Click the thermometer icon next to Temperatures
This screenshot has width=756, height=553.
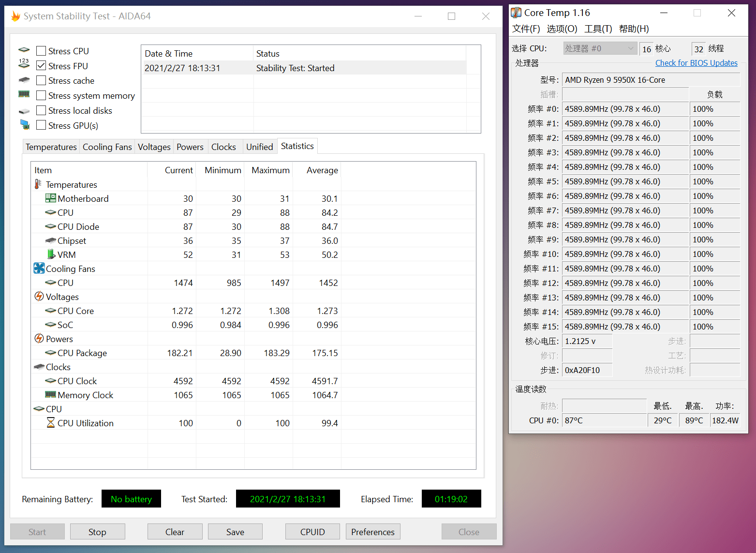38,184
